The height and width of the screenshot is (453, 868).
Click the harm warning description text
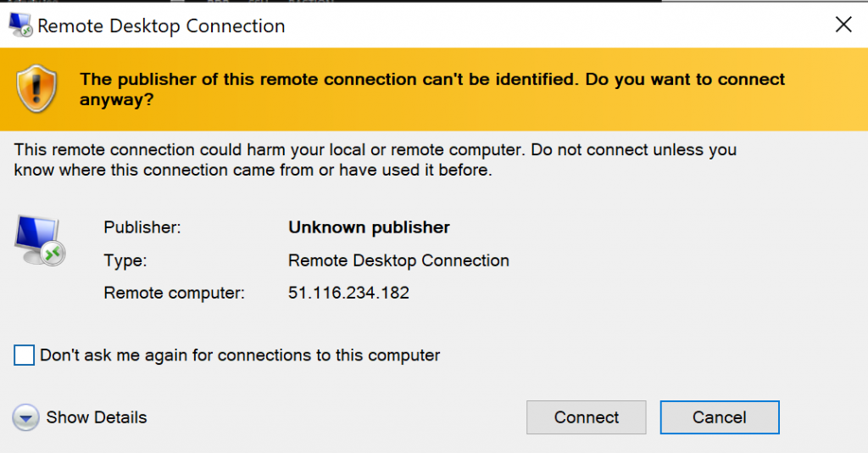point(375,160)
